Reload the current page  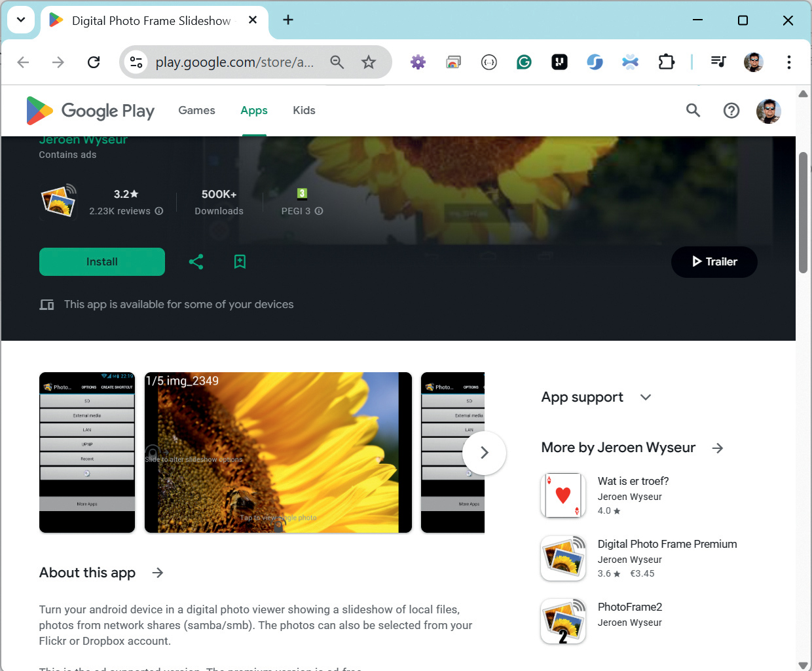click(x=94, y=62)
